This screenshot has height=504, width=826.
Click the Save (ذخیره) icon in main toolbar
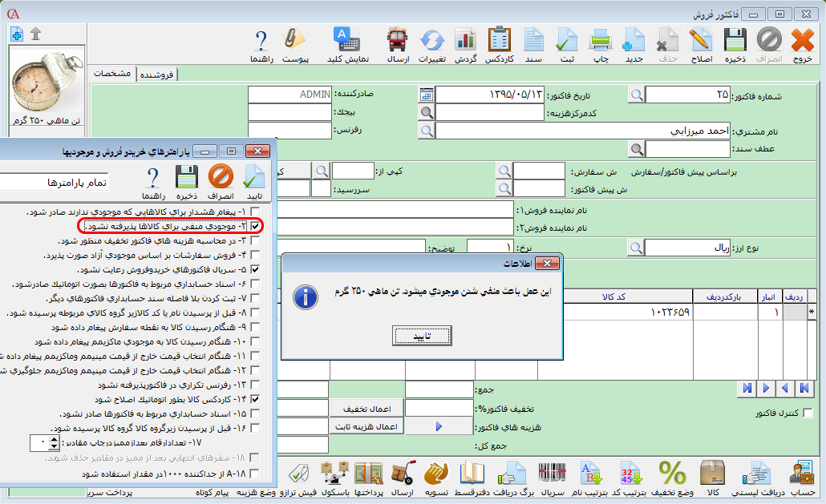point(735,45)
